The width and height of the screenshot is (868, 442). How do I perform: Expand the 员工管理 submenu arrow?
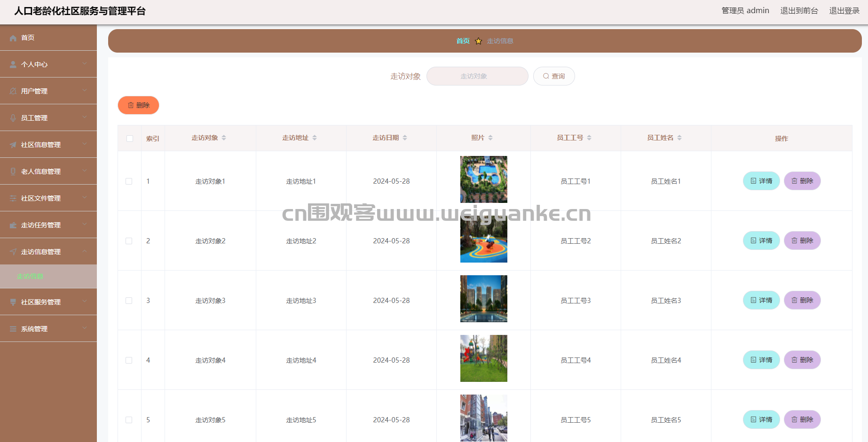[85, 117]
